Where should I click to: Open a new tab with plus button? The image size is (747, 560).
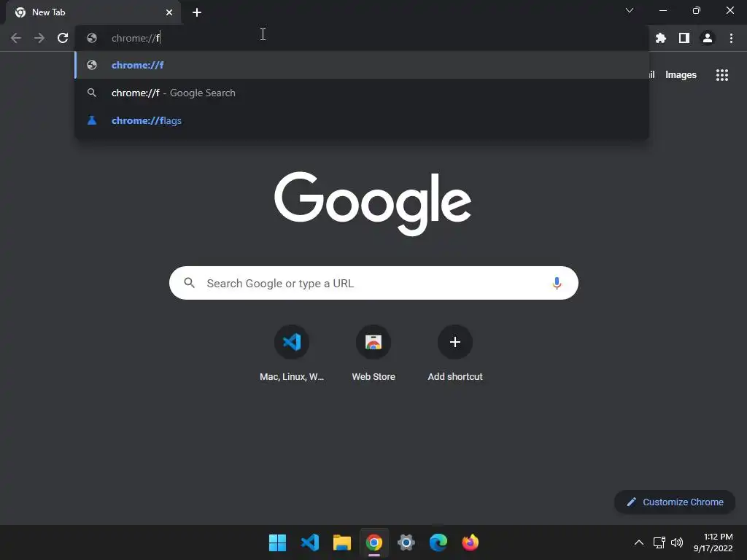pos(197,12)
